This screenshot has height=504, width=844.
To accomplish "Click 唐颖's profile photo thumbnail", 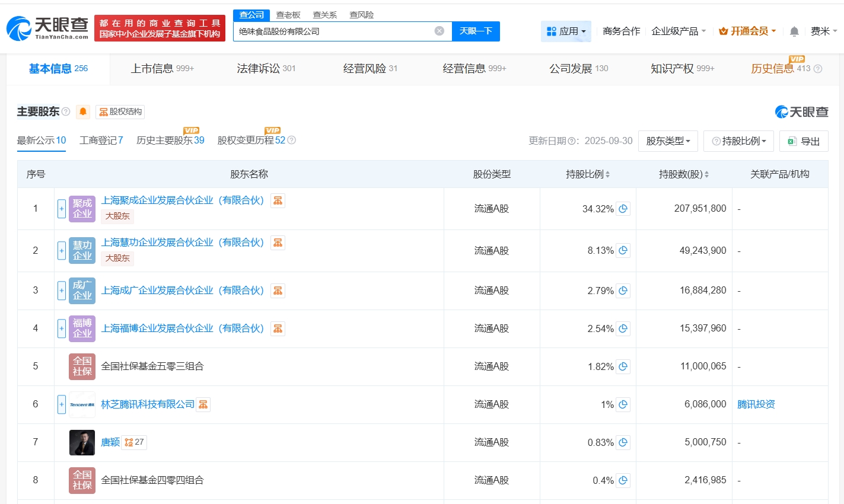I will tap(82, 442).
